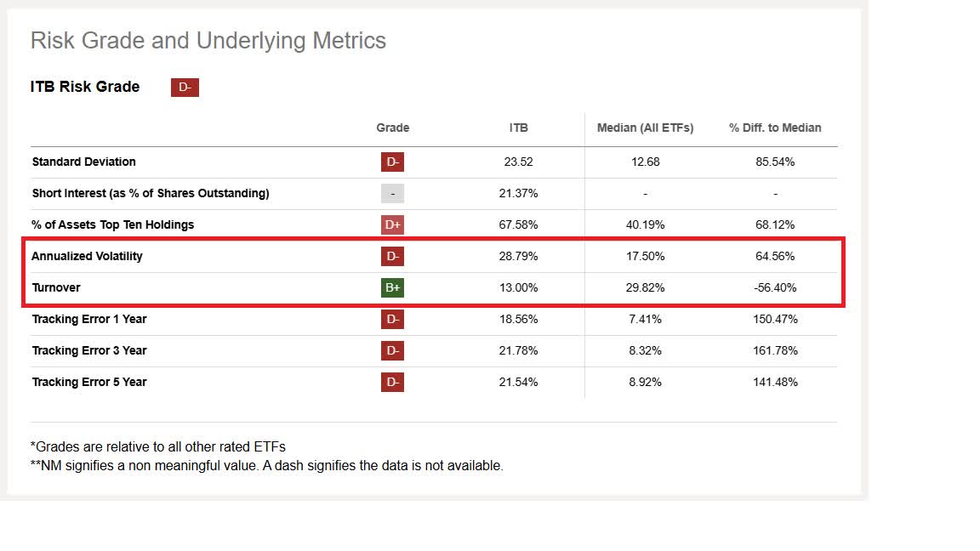Click the Grade column header
980x551 pixels.
pos(392,128)
